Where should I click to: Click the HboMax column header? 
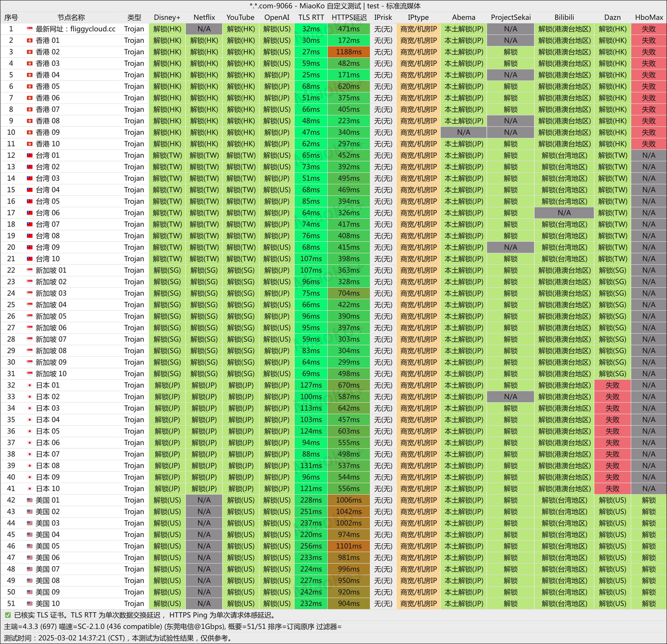(x=649, y=17)
